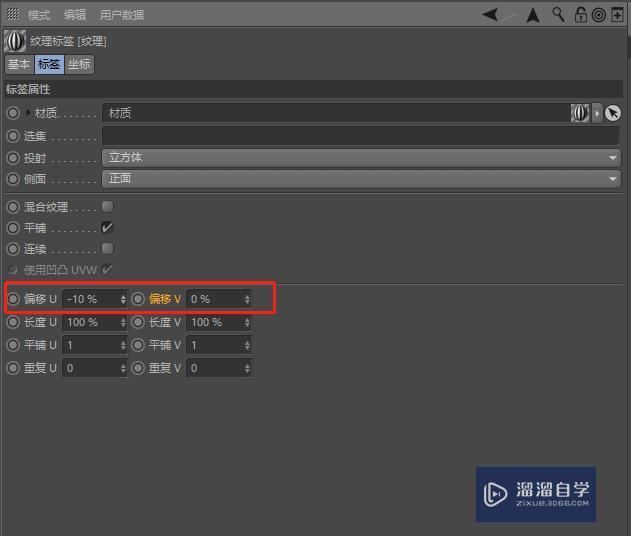
Task: Click the animation dot beside 长度 U
Action: tap(13, 322)
